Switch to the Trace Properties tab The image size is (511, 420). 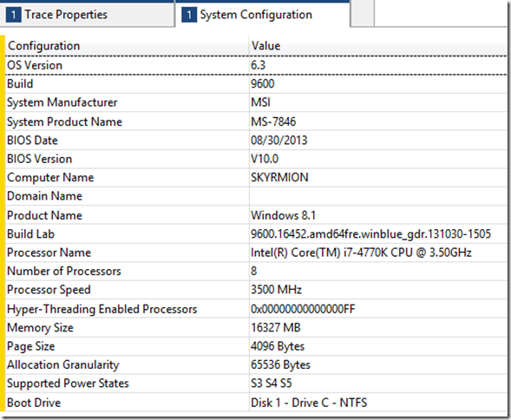[x=87, y=15]
